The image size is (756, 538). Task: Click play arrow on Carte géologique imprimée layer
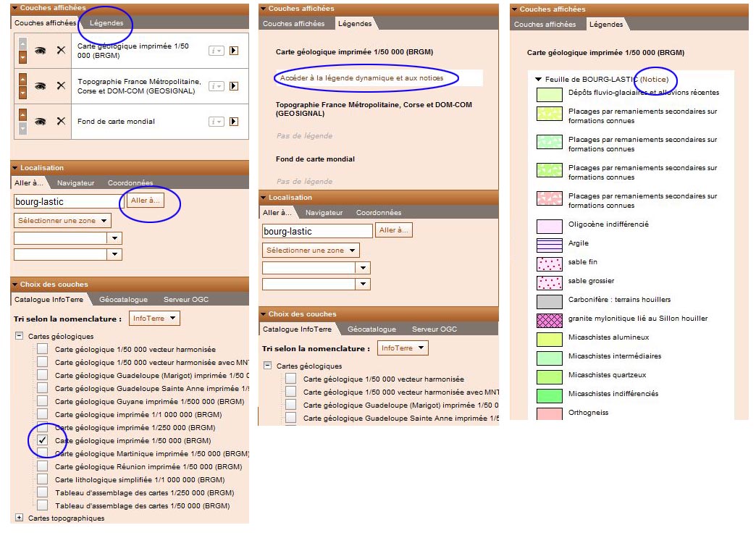234,50
